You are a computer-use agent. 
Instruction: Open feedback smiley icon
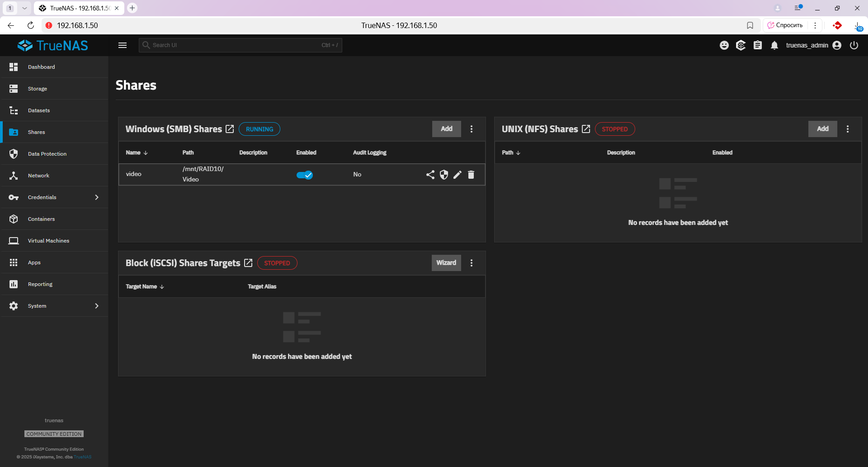pyautogui.click(x=724, y=45)
